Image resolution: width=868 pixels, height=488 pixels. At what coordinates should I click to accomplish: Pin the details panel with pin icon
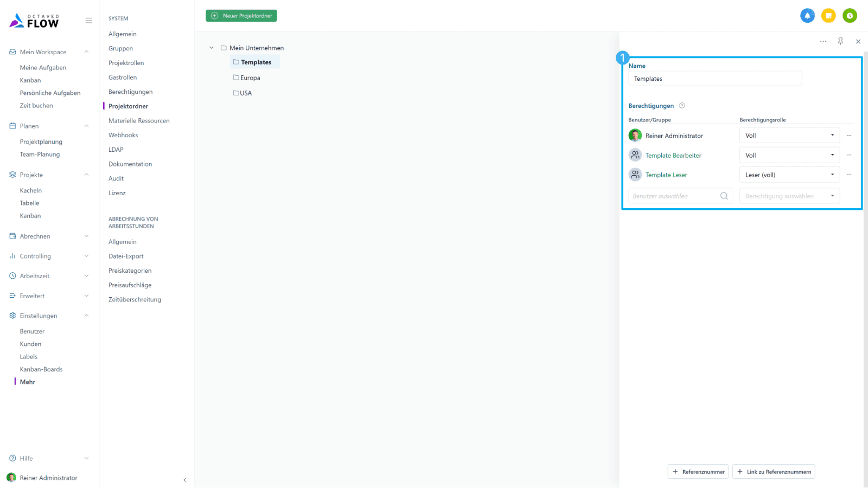tap(840, 41)
